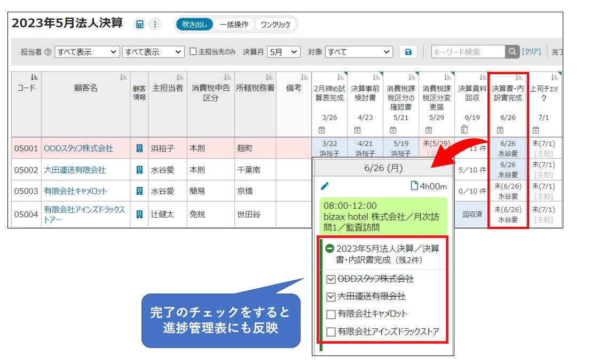This screenshot has height=364, width=598.
Task: Switch to the ワンクリック mode tab
Action: click(x=276, y=24)
